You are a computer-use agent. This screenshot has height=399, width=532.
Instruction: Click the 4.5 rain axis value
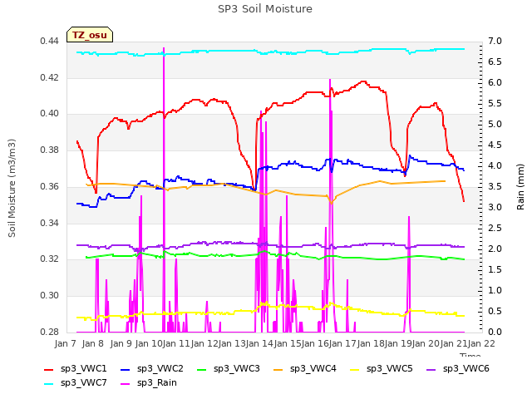click(495, 145)
